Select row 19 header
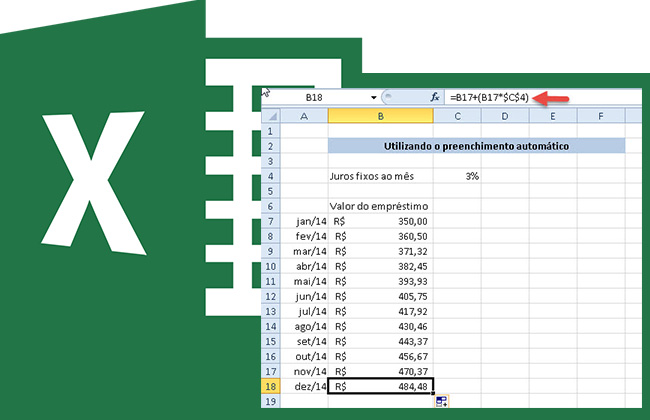This screenshot has height=420, width=650. [271, 401]
